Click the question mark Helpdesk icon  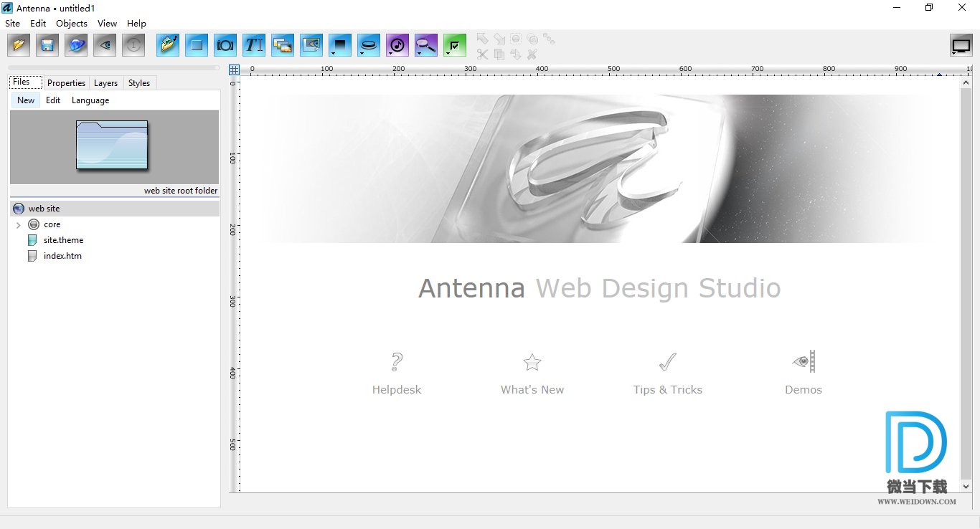397,362
